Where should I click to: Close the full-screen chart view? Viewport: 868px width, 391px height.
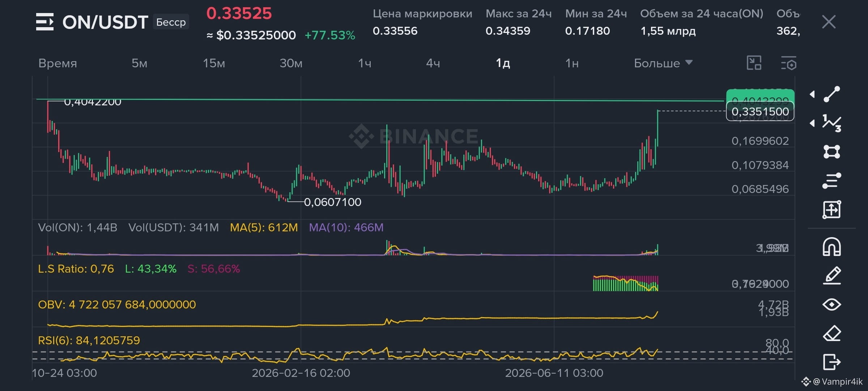pos(829,22)
